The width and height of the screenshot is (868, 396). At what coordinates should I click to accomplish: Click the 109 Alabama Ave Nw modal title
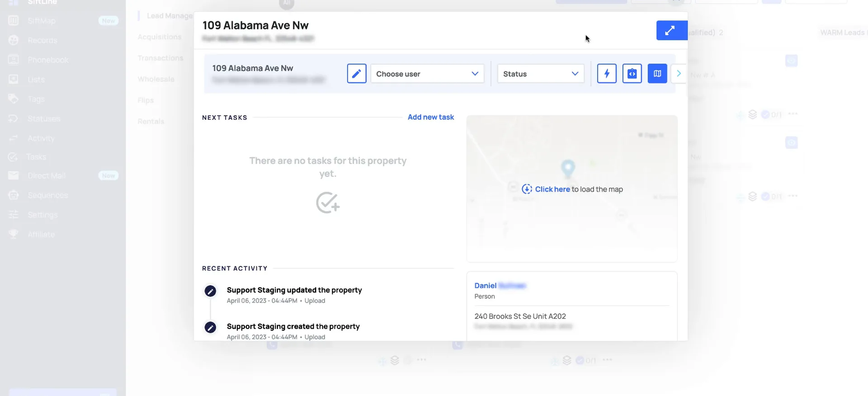click(x=255, y=25)
